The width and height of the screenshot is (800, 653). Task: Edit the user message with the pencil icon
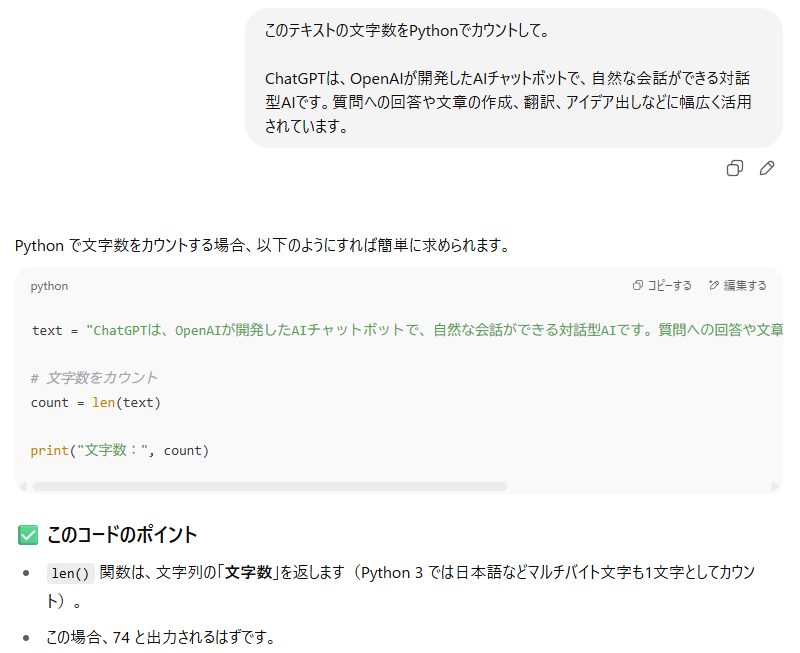click(767, 168)
